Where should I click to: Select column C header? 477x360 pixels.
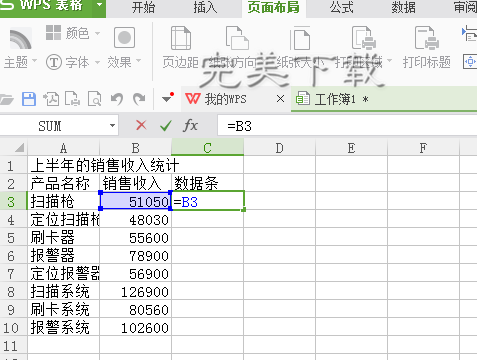[207, 148]
